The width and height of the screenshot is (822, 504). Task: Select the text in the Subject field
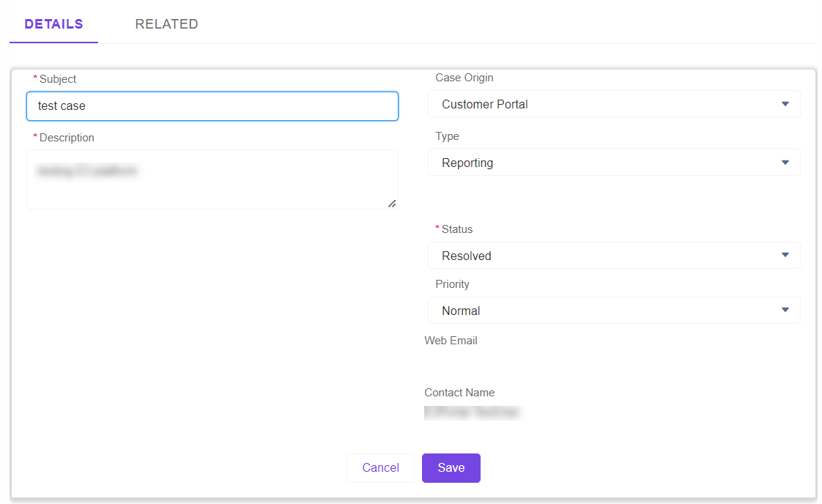(x=212, y=105)
